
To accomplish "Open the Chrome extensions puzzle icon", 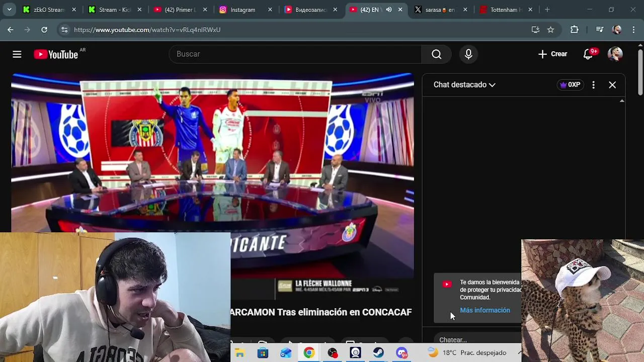I will click(575, 30).
